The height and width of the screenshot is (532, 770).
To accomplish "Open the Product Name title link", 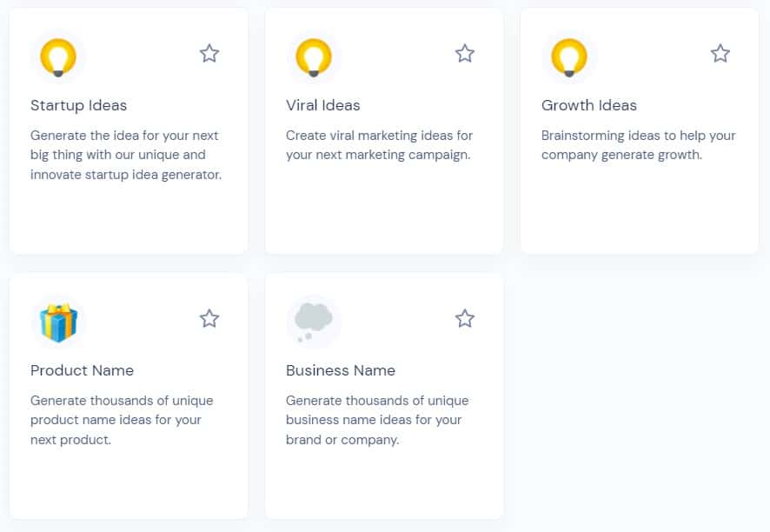I will [82, 370].
